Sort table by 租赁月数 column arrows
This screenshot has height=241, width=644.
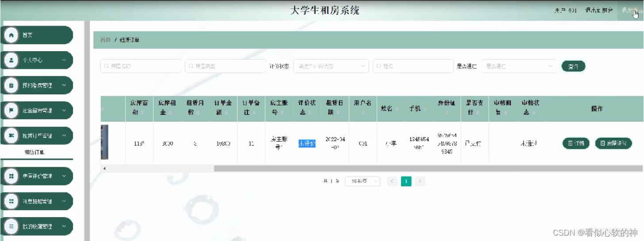coord(199,113)
